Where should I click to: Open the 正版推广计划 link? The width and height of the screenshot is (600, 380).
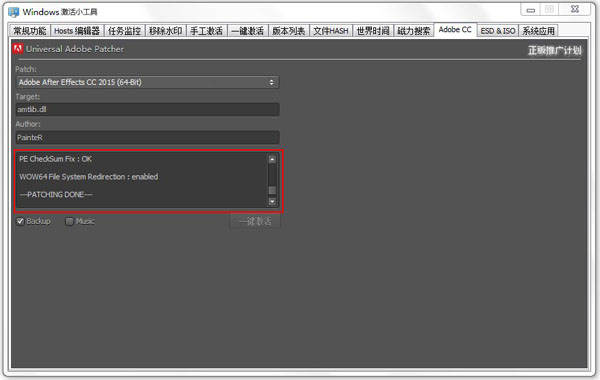coord(554,50)
